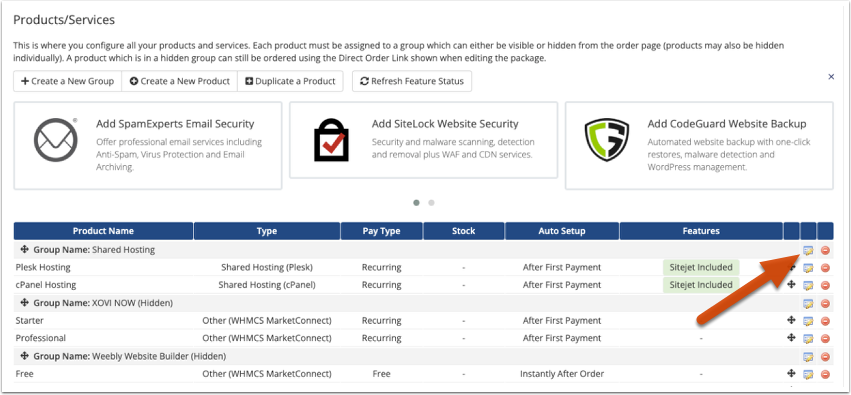This screenshot has width=851, height=395.
Task: Click Duplicate a Product button
Action: click(290, 81)
